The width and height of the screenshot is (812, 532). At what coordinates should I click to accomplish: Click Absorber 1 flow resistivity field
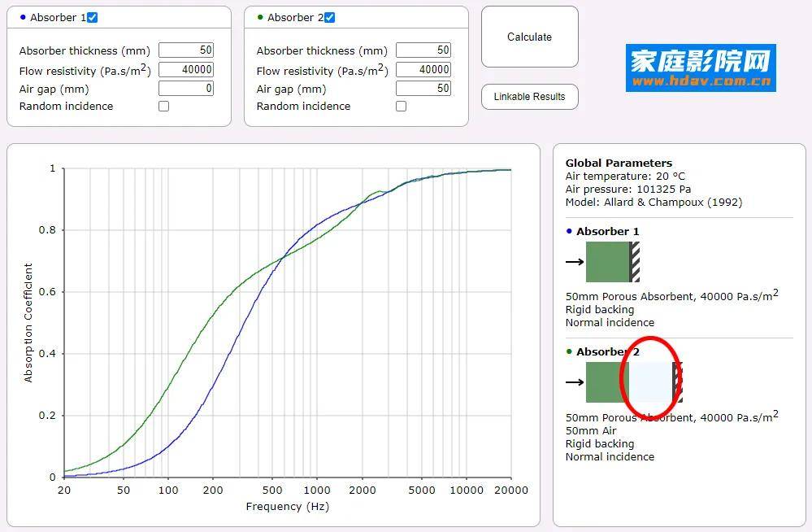click(x=186, y=70)
